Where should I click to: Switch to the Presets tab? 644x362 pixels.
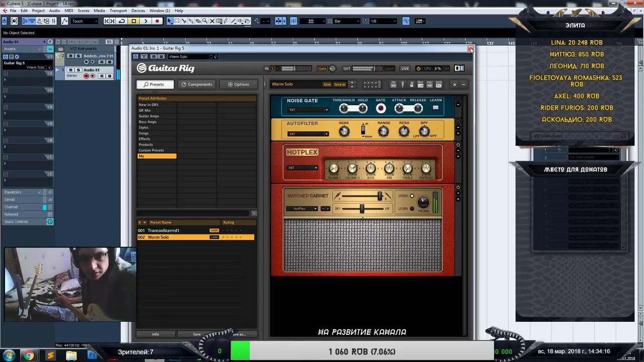(155, 84)
